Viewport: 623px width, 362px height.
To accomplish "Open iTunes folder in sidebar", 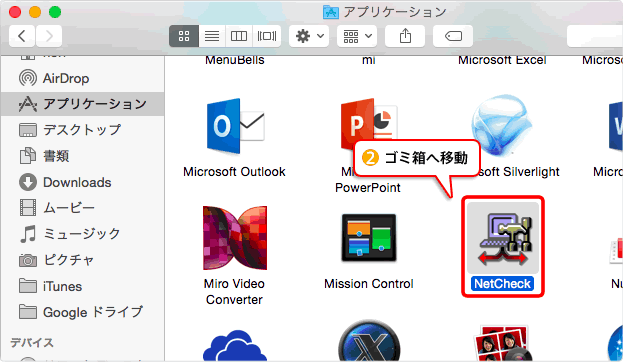I will (83, 286).
